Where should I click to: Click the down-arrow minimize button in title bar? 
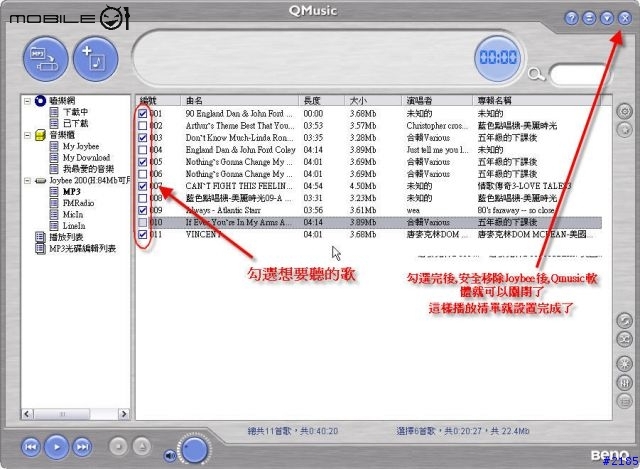click(607, 18)
